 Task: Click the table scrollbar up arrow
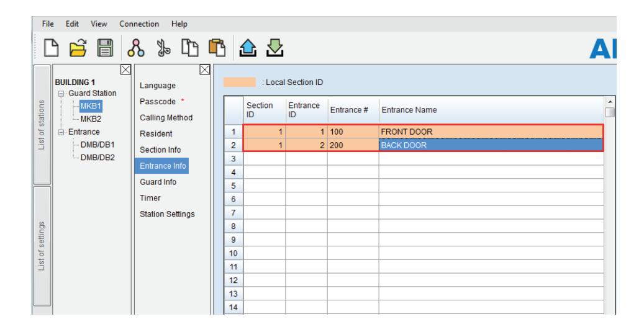click(x=610, y=102)
